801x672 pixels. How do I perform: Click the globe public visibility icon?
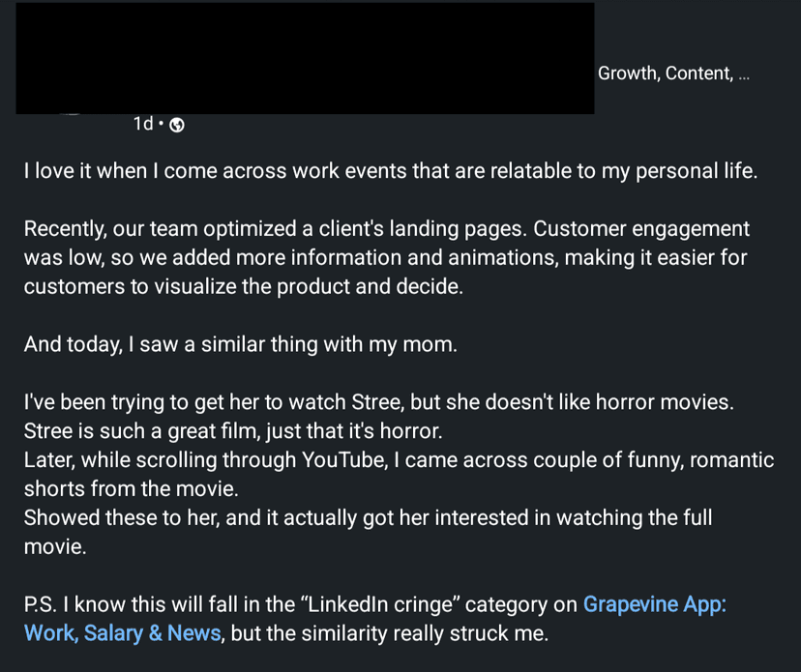177,125
